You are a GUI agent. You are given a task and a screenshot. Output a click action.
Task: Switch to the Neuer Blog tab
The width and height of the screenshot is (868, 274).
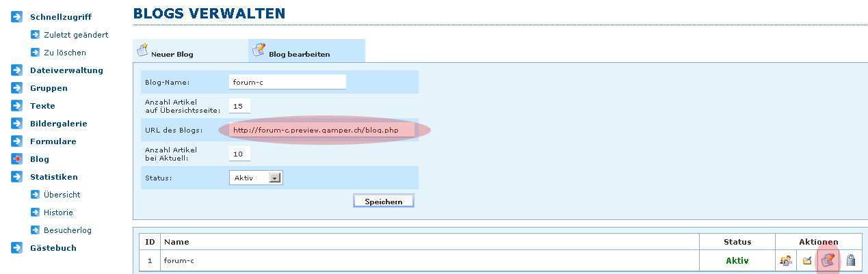pos(172,53)
